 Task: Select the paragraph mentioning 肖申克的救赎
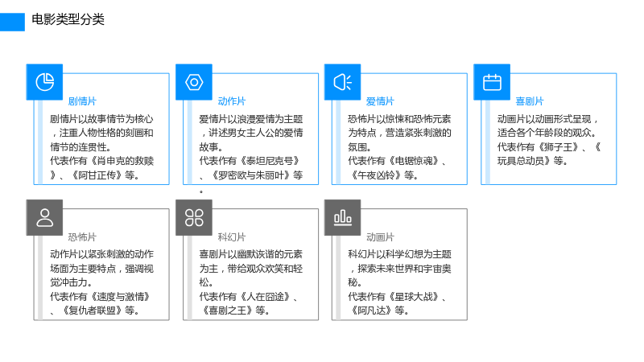pyautogui.click(x=101, y=147)
